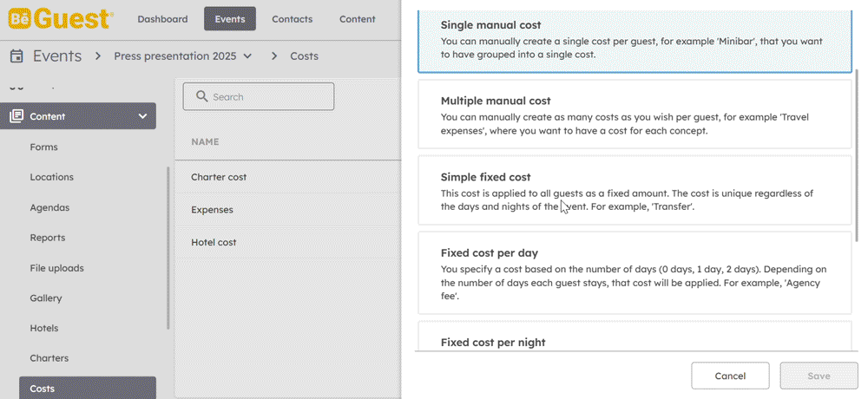Click the Costs breadcrumb
Viewport: 868px width, 399px height.
[305, 56]
